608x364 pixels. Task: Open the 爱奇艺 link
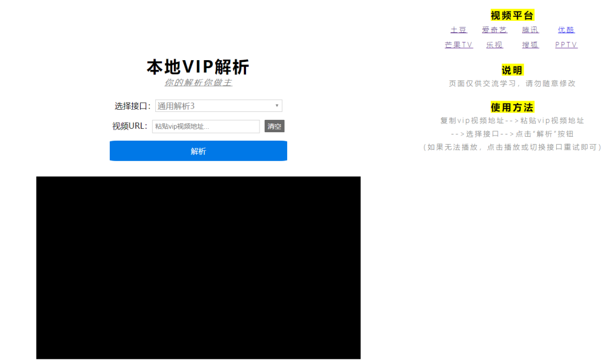[494, 30]
